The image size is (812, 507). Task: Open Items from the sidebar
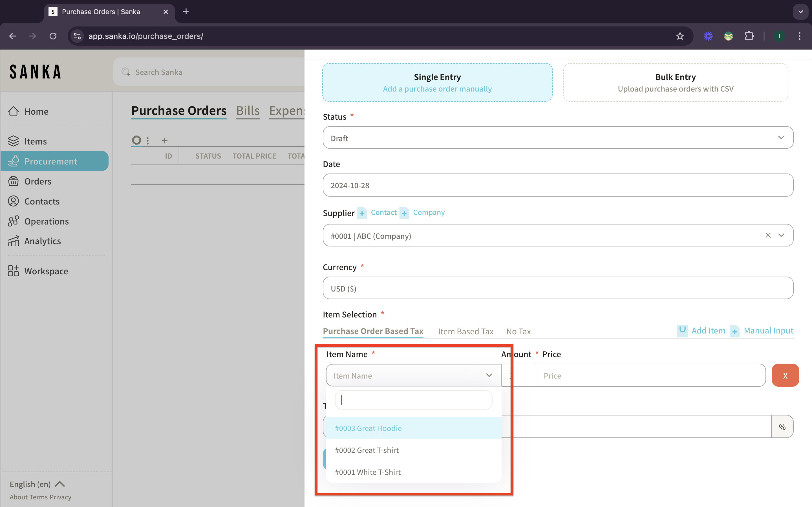[x=35, y=141]
